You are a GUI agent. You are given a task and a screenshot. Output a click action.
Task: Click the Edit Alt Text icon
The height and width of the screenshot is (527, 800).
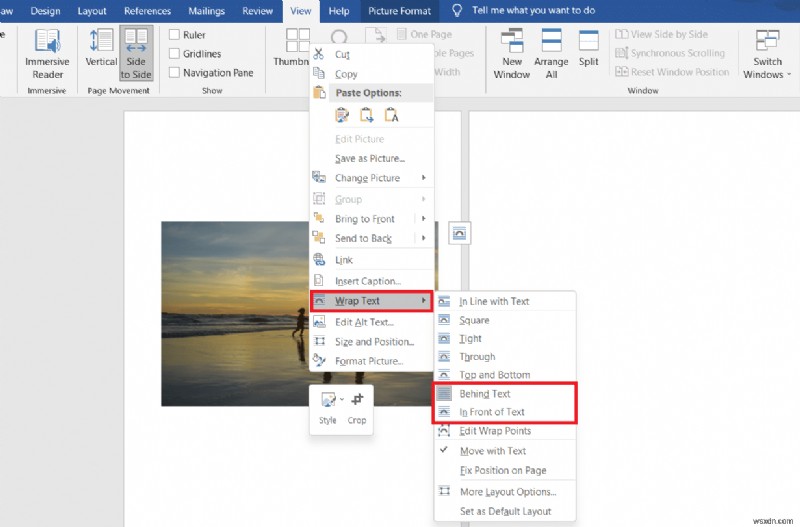(319, 321)
